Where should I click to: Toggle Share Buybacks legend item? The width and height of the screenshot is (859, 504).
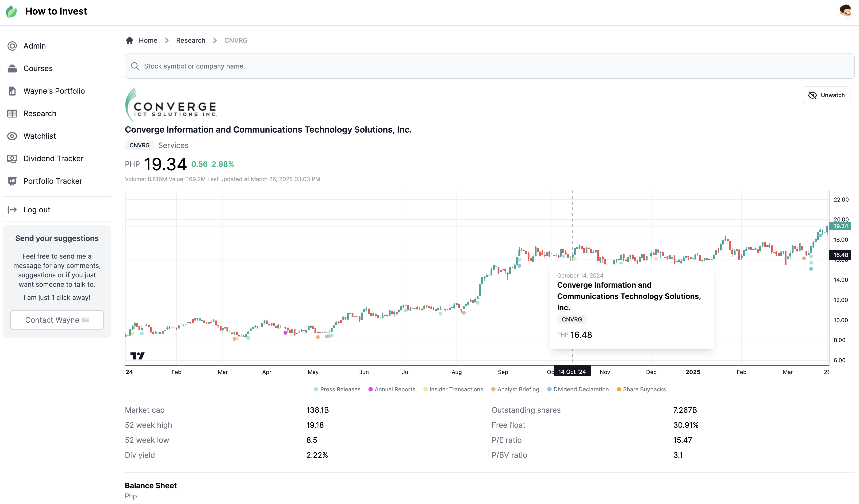pyautogui.click(x=641, y=389)
